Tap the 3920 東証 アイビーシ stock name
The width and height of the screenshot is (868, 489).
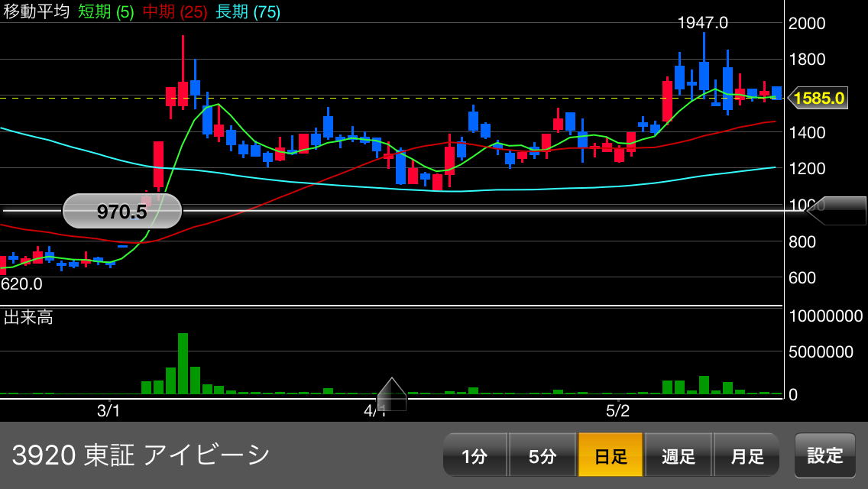coord(141,455)
